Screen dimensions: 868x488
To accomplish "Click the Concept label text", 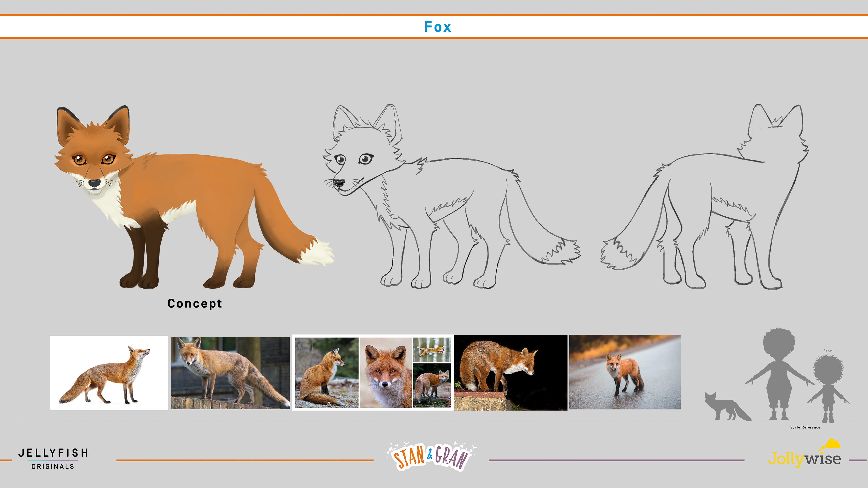I will click(x=195, y=303).
